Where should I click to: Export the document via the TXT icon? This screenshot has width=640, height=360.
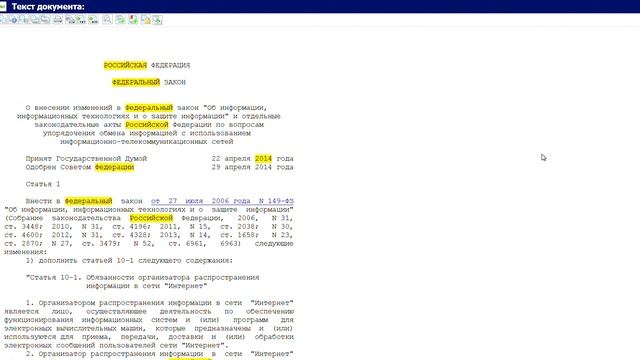coord(81,20)
